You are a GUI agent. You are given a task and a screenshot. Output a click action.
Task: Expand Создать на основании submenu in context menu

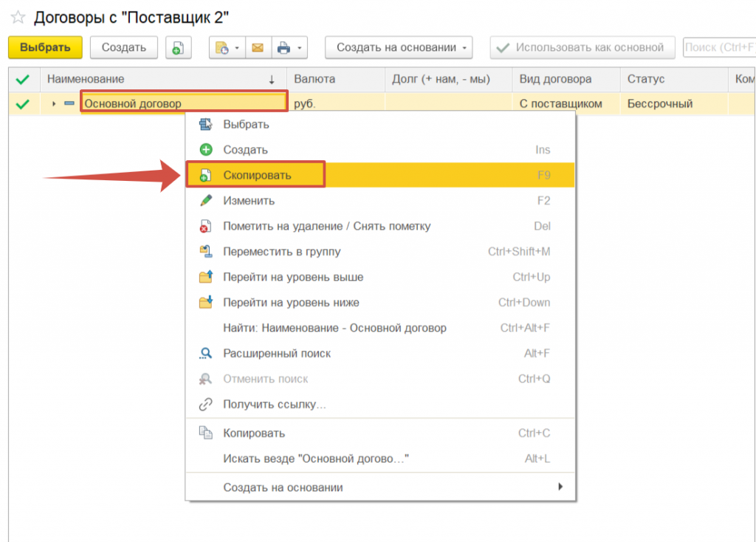point(560,487)
